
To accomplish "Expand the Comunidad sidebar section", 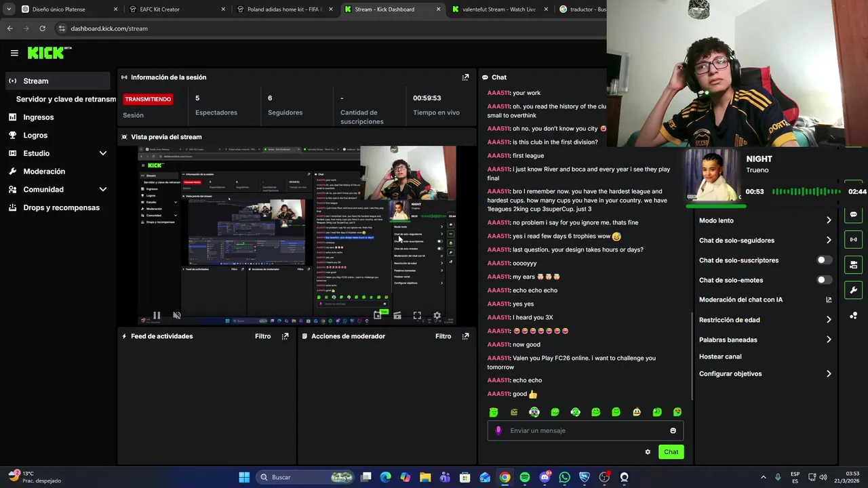I will point(103,190).
